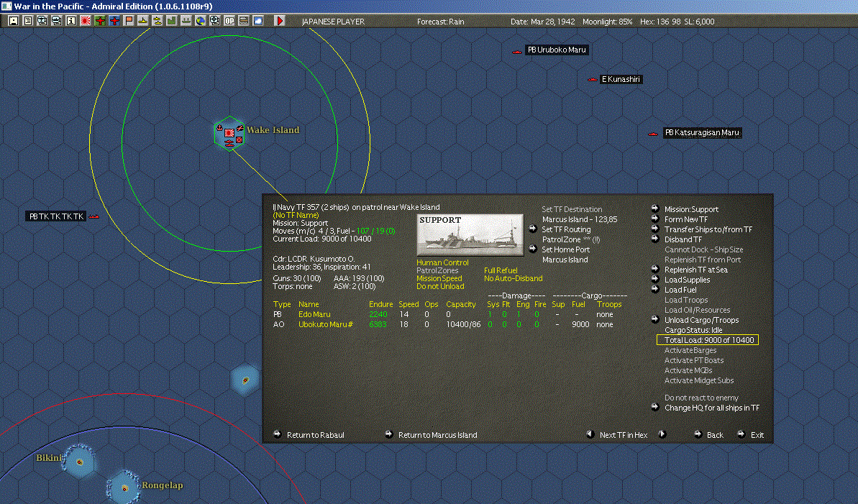Click the Bikini atoll hex
The width and height of the screenshot is (858, 504).
tap(80, 462)
